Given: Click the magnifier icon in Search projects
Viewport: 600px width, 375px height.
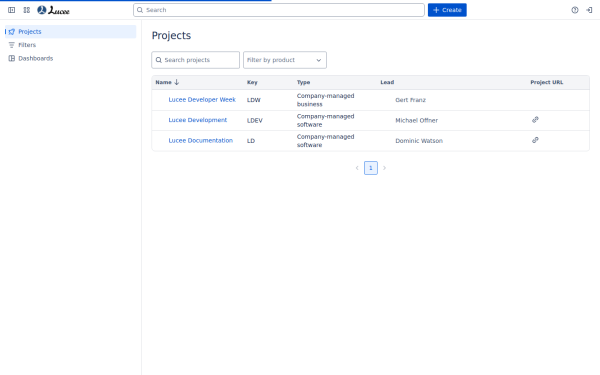Looking at the screenshot, I should [158, 60].
